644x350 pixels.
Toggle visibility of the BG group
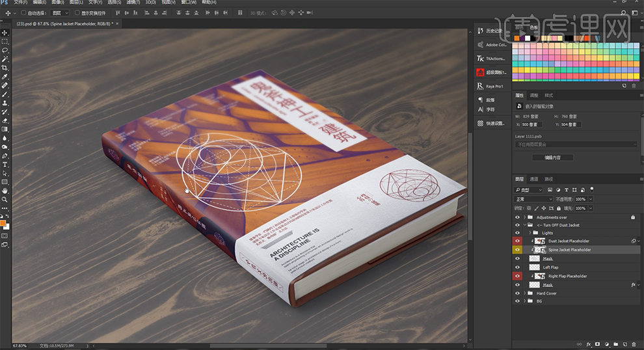click(517, 301)
